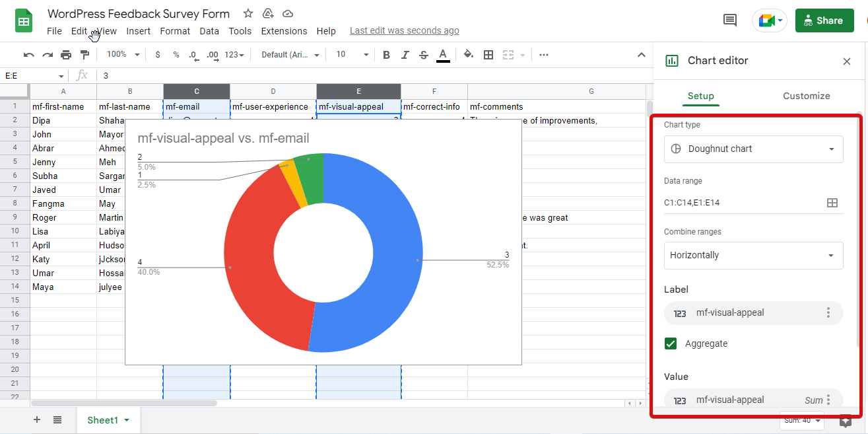
Task: Show more toolbar options
Action: point(544,55)
